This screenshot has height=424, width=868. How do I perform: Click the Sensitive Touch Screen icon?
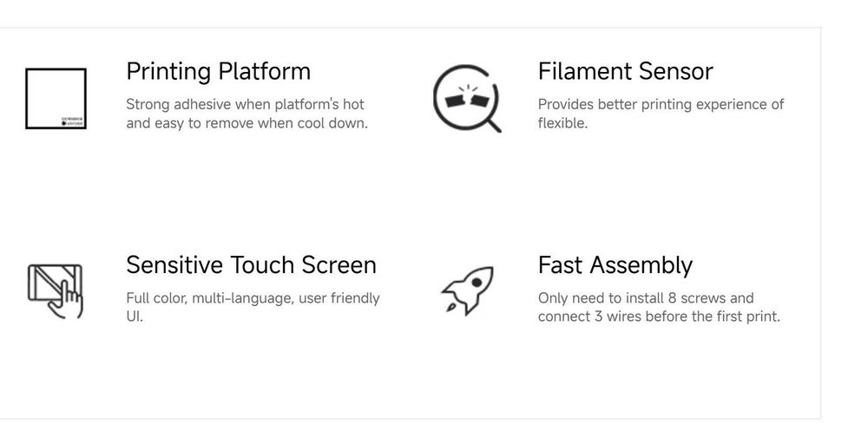(56, 290)
